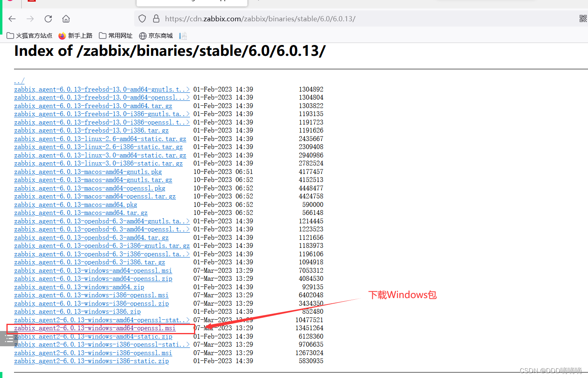
Task: Open the browser home page icon
Action: pos(66,19)
